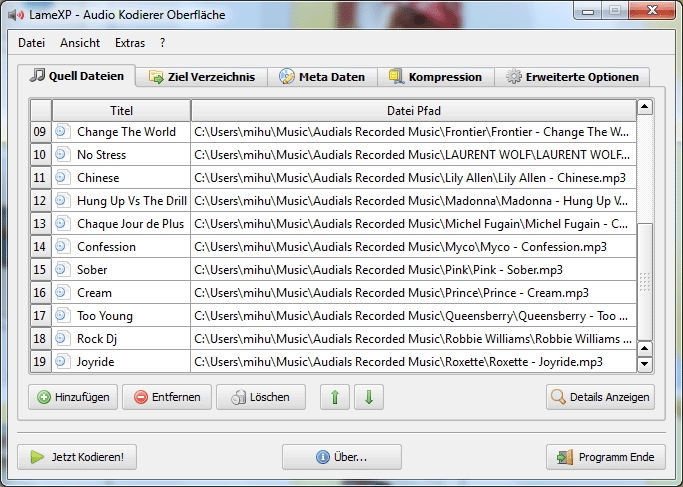Start encoding with Jetzt Kodieren!

tap(77, 457)
